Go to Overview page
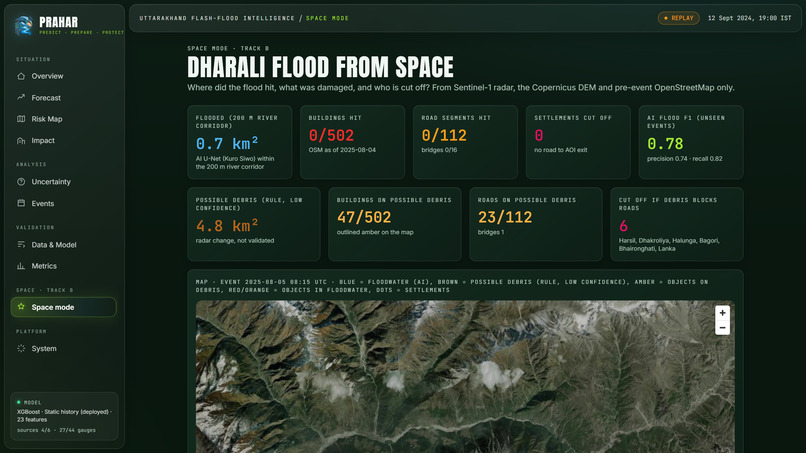 (x=63, y=76)
